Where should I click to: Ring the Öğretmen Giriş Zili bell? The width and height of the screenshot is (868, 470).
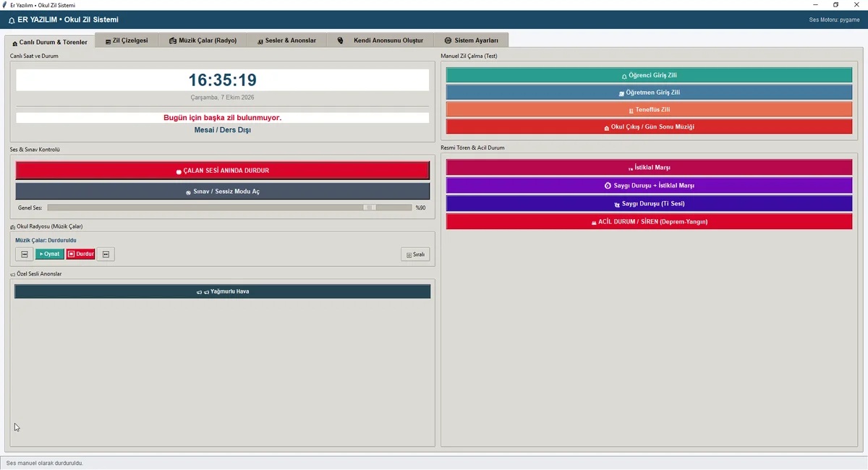[x=649, y=93]
